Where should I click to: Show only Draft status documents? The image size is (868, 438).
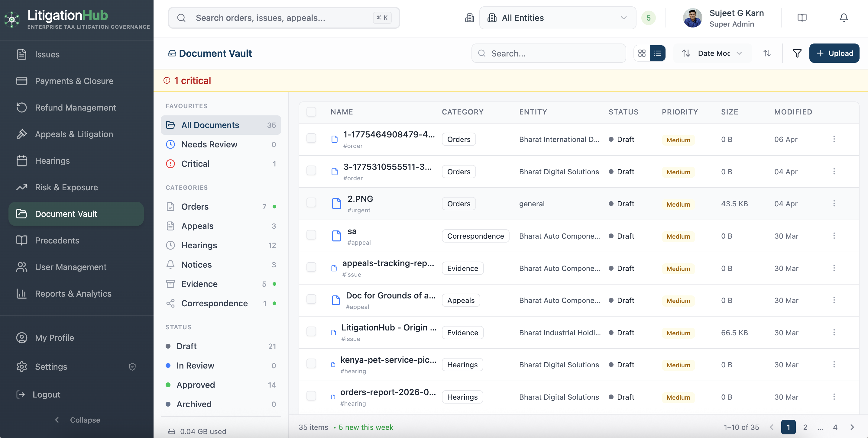[221, 346]
